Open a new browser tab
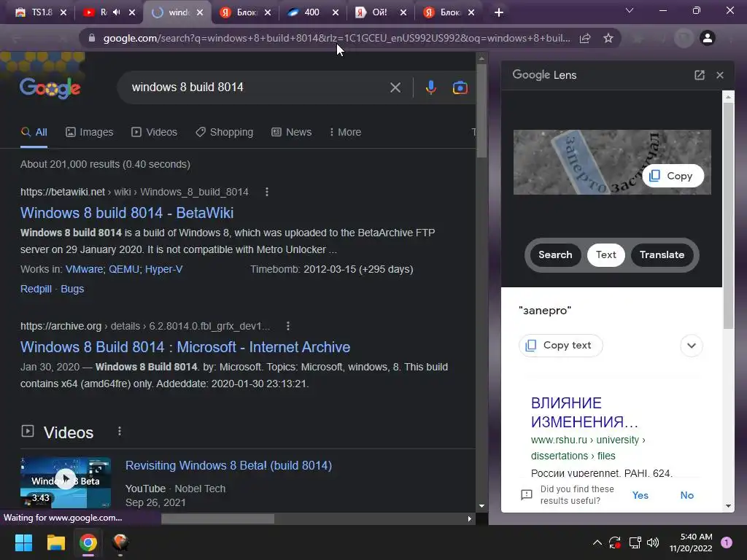The width and height of the screenshot is (747, 560). click(499, 13)
